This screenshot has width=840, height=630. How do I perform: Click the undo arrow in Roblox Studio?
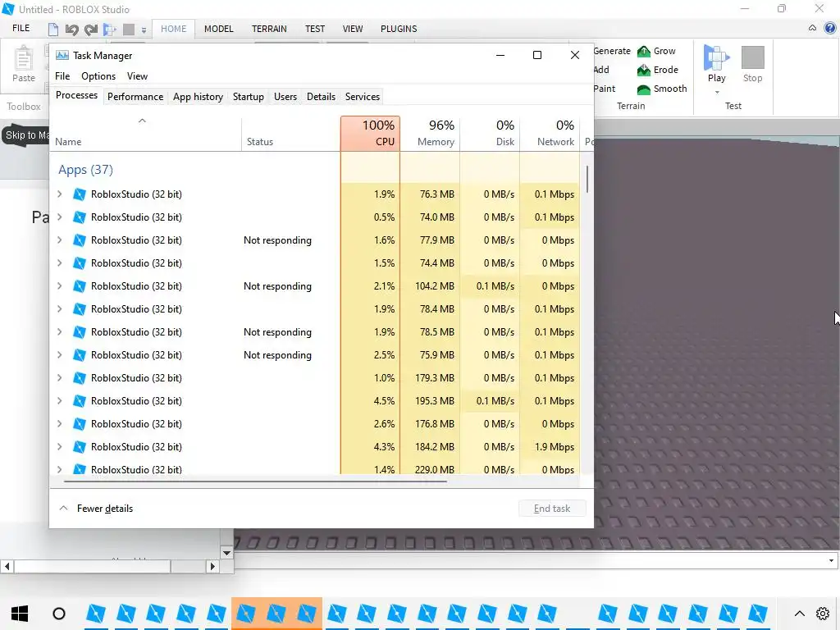72,29
